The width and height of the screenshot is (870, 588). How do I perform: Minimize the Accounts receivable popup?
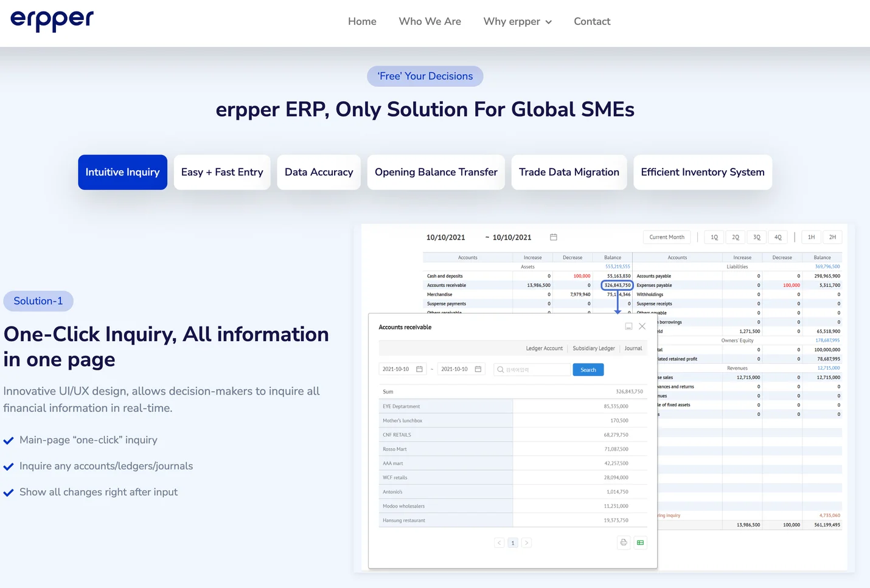click(x=628, y=327)
